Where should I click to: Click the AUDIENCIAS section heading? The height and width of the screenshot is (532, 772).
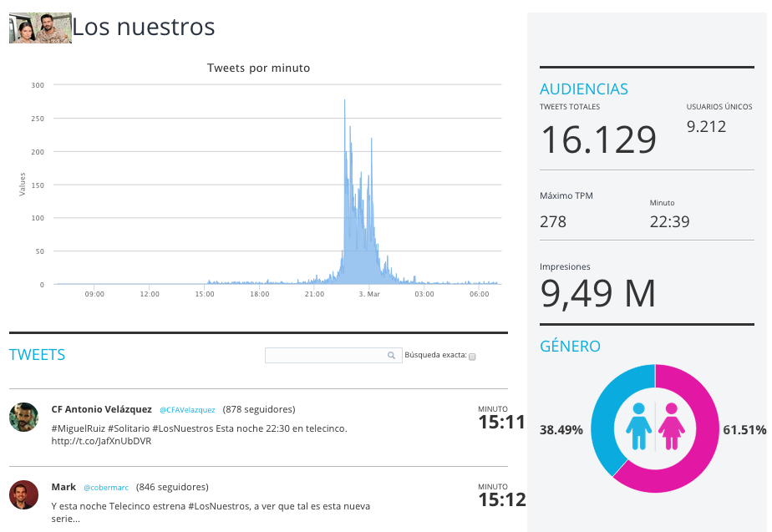pos(584,89)
